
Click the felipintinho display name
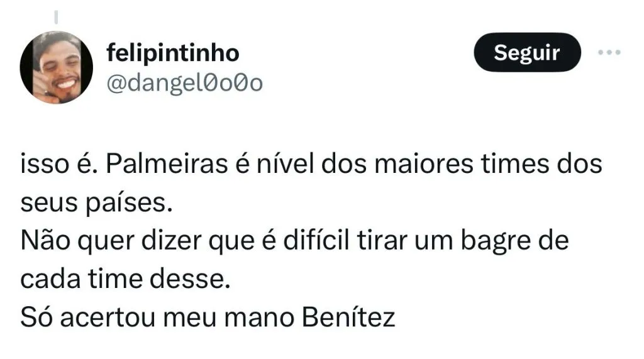tap(173, 53)
